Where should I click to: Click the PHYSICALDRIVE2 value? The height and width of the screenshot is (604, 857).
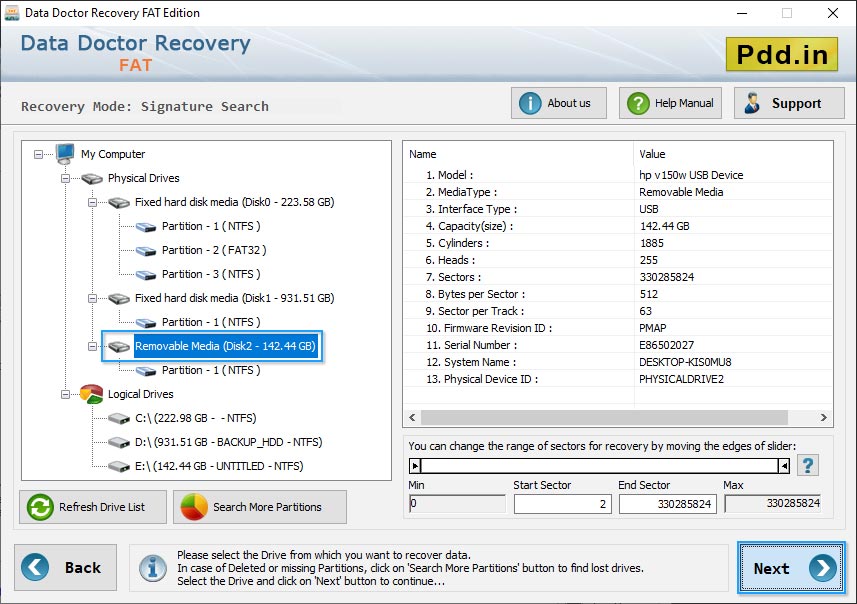[x=681, y=379]
